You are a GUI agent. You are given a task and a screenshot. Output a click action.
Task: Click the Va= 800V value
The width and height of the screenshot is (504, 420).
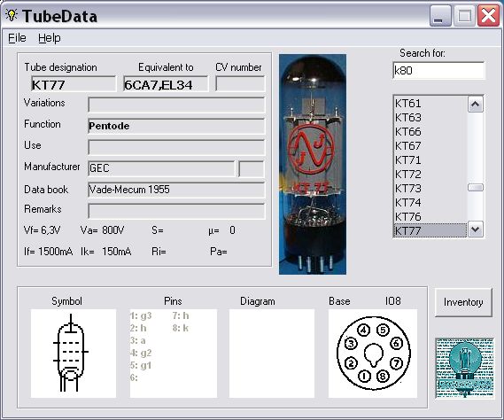click(x=102, y=230)
